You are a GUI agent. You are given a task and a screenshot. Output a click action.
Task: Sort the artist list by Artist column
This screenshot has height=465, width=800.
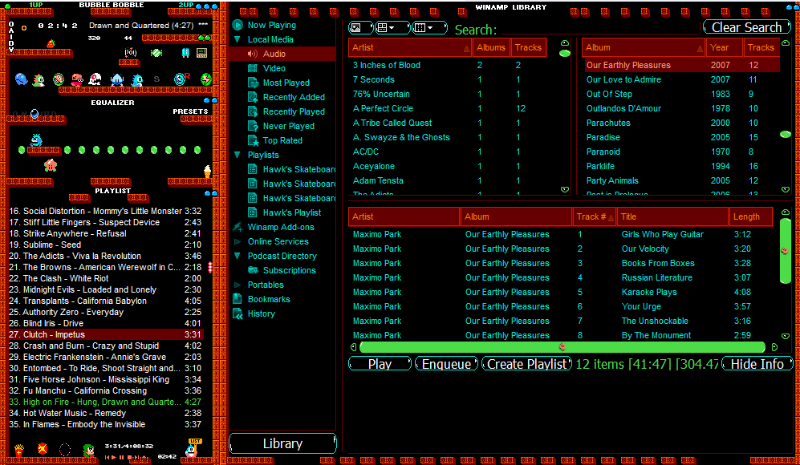pyautogui.click(x=410, y=47)
